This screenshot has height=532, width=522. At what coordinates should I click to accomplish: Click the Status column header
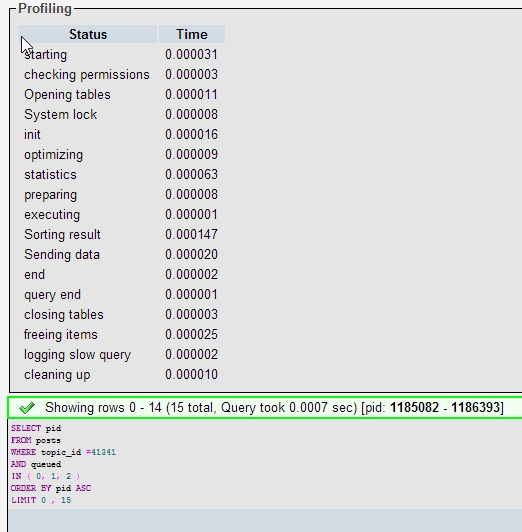pos(88,34)
